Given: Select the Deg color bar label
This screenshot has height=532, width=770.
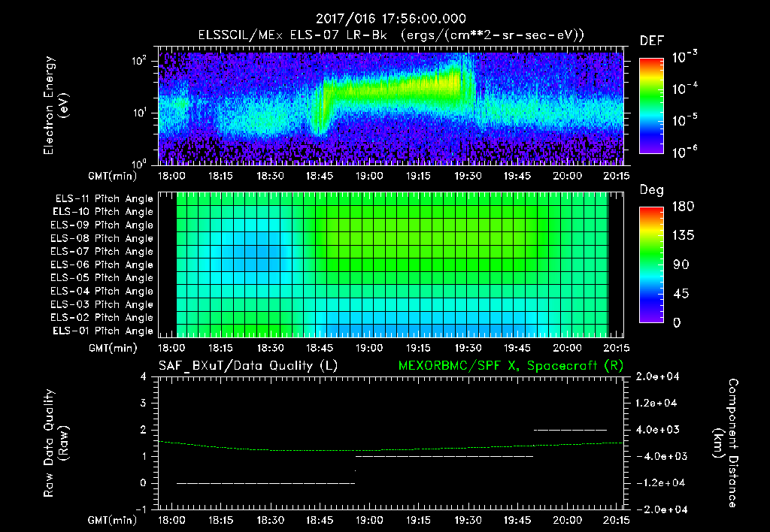Looking at the screenshot, I should [652, 190].
